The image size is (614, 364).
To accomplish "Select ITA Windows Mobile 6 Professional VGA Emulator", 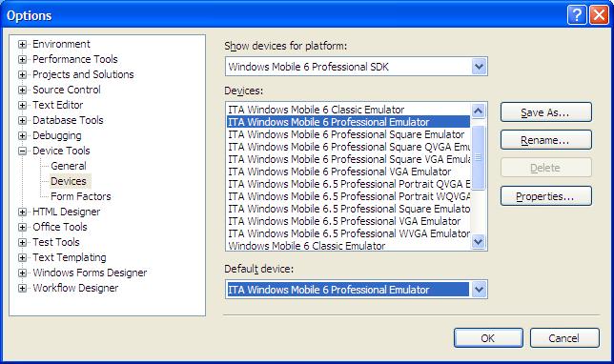I will (349, 172).
